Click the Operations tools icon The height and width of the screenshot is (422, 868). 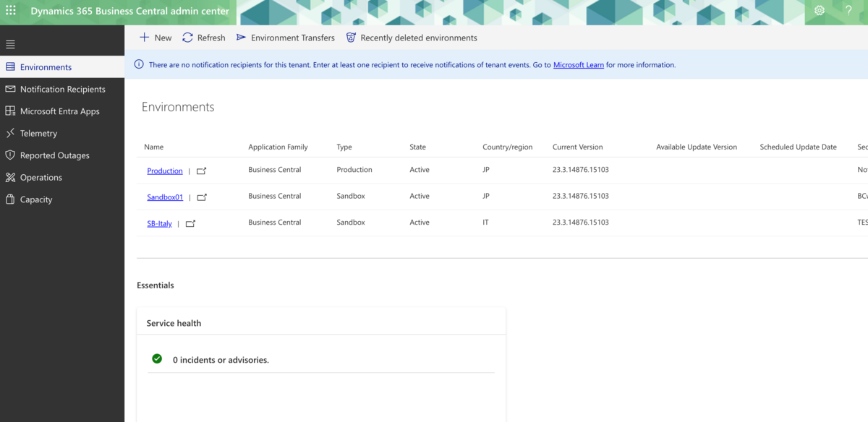10,177
